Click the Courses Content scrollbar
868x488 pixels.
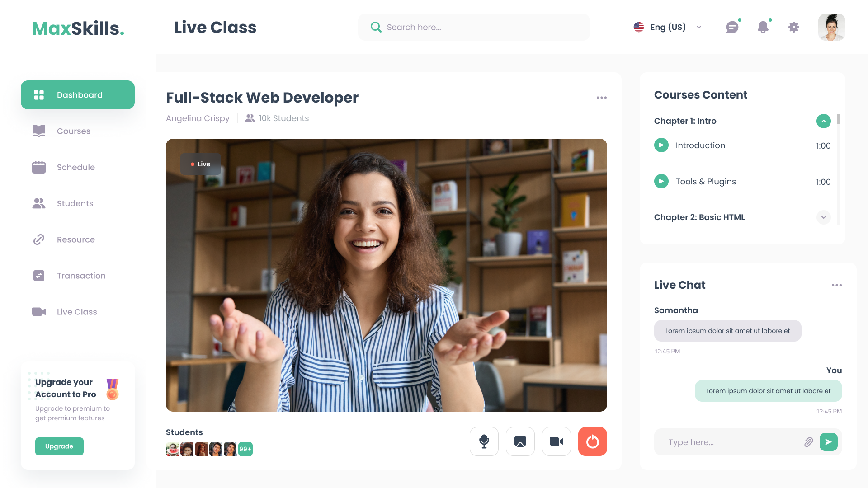tap(838, 120)
